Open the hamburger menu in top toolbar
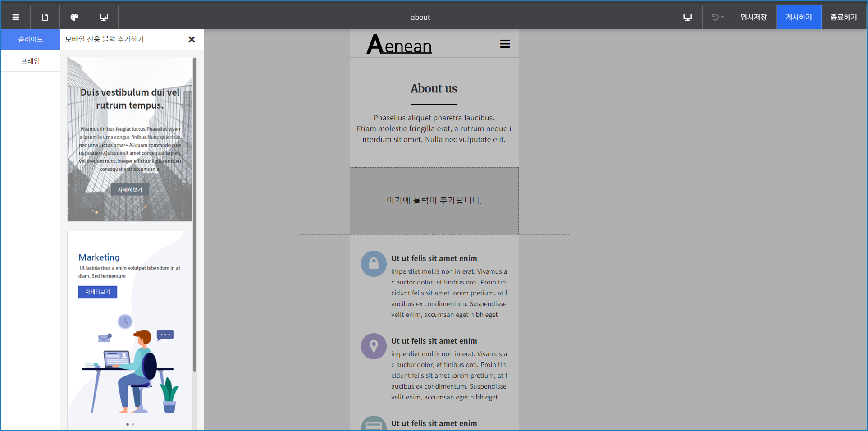 (x=16, y=17)
